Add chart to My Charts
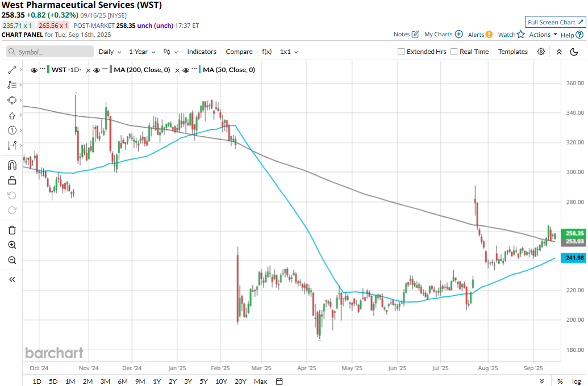 pos(443,34)
